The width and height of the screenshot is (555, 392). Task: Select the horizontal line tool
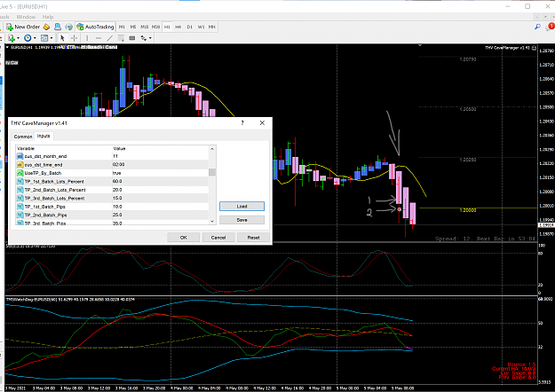[99, 38]
